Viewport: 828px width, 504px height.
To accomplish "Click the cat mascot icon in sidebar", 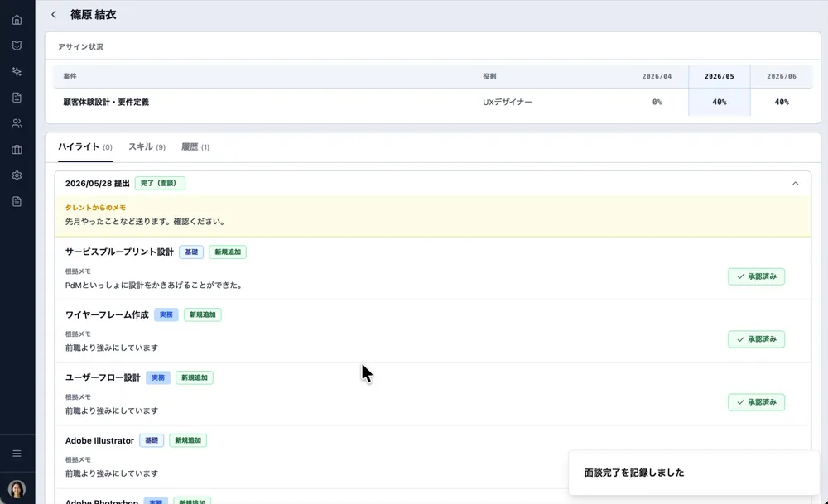I will coord(17,46).
